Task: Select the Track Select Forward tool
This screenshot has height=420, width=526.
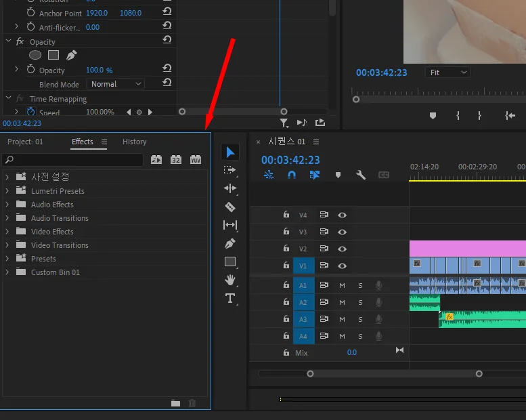Action: [230, 170]
